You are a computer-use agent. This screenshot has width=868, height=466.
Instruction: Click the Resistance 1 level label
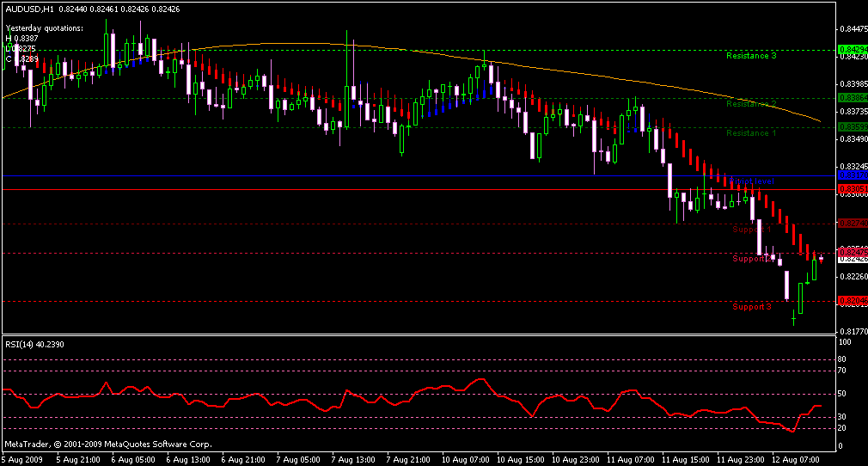point(751,133)
